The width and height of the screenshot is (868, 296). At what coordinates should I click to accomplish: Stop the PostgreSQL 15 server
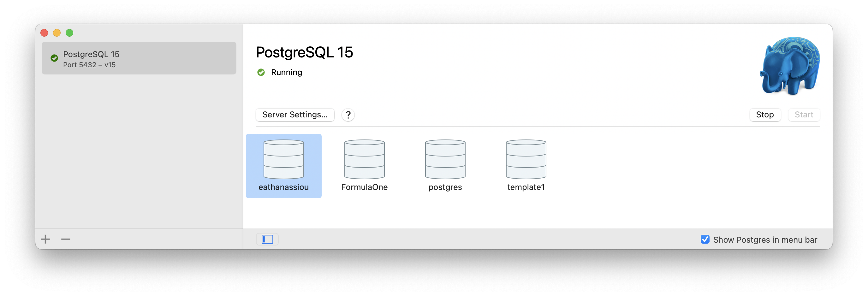click(765, 115)
